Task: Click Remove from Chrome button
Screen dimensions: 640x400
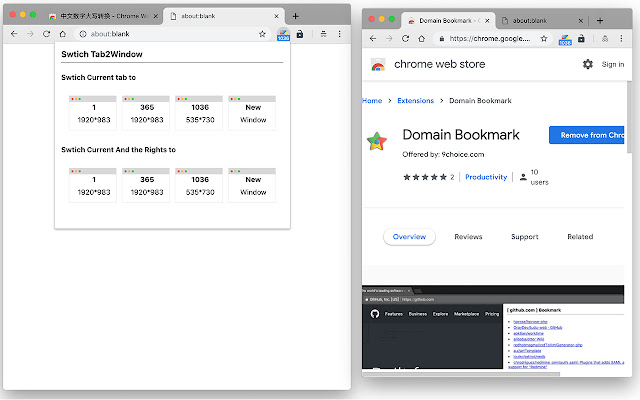Action: 587,135
